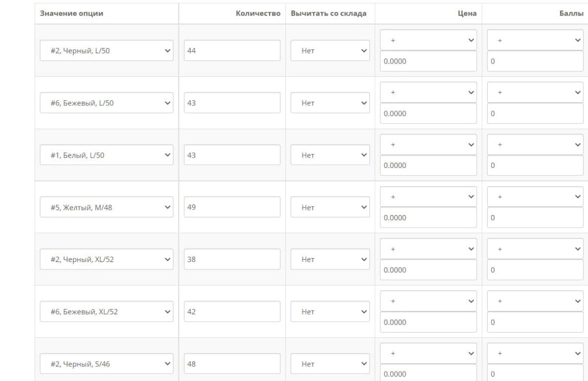Focus the quantity field showing 49
The height and width of the screenshot is (381, 588).
tap(232, 207)
